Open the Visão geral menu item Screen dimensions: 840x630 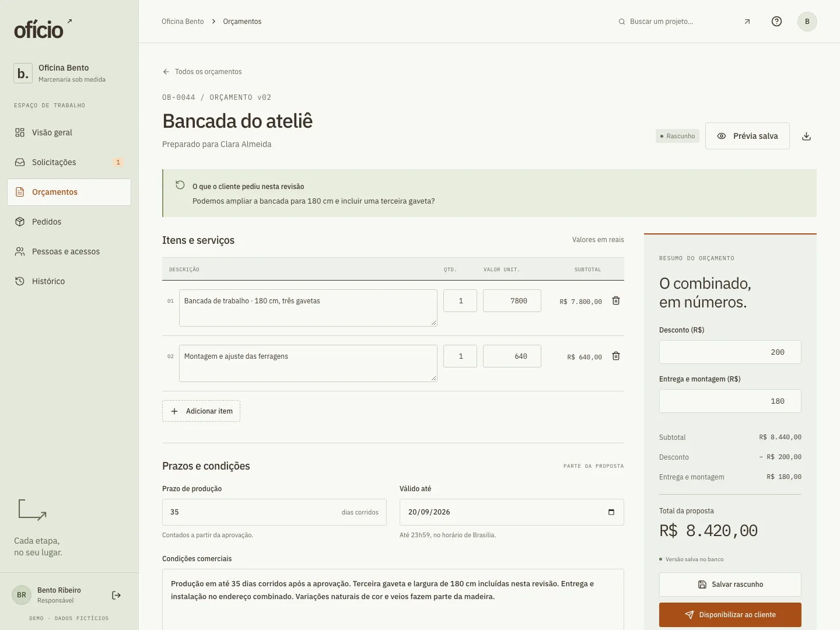(69, 132)
